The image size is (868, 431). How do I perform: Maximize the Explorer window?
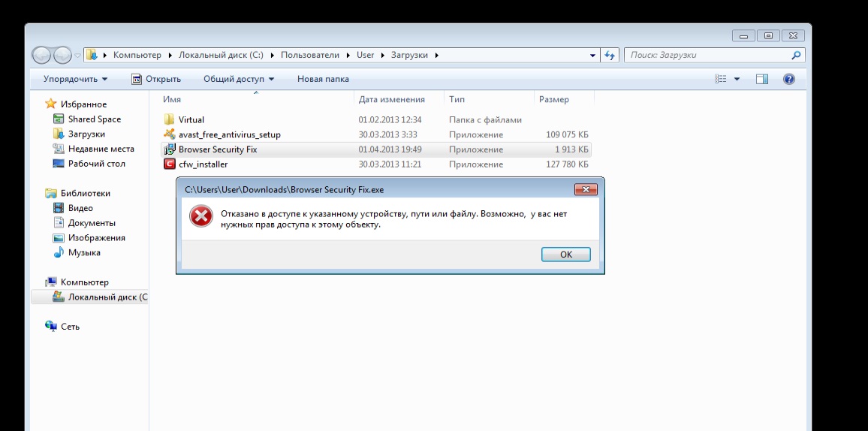coord(768,36)
